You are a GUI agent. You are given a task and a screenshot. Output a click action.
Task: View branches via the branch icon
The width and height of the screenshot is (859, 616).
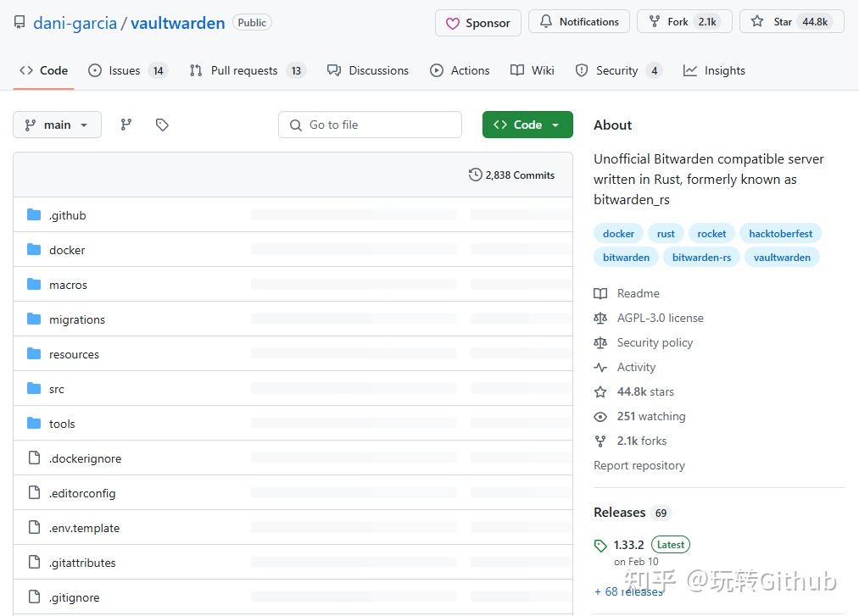[126, 125]
